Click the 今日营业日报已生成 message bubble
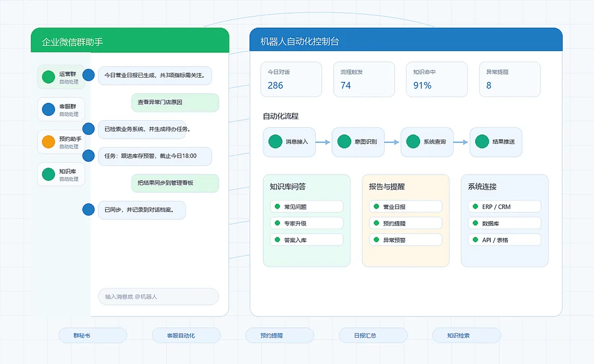Viewport: 594px width, 364px height. pyautogui.click(x=155, y=75)
